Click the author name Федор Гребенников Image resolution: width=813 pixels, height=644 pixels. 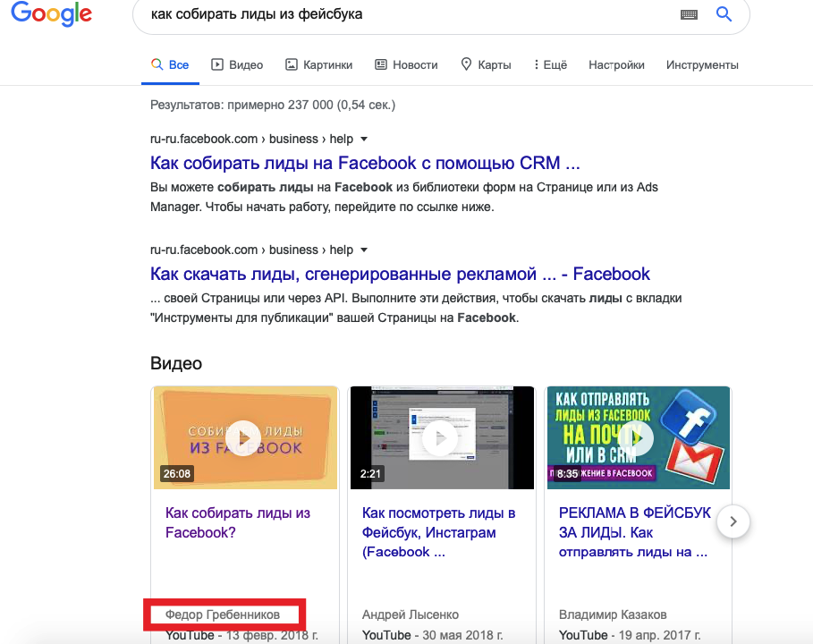223,615
